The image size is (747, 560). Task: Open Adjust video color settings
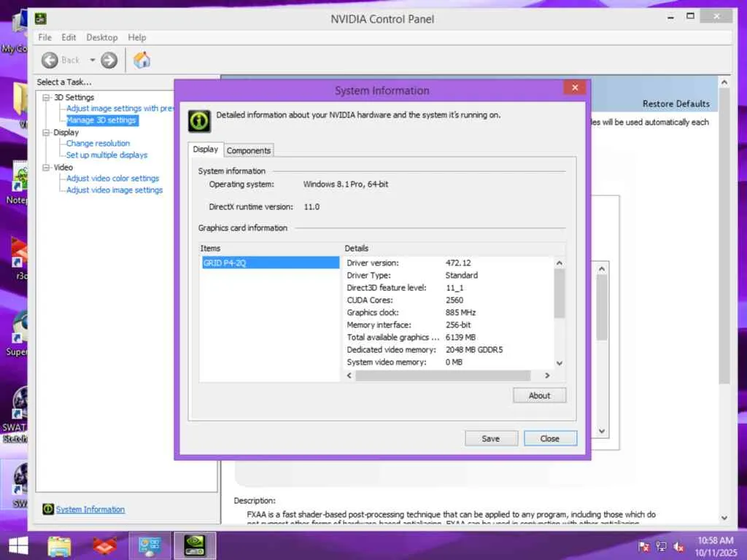112,178
